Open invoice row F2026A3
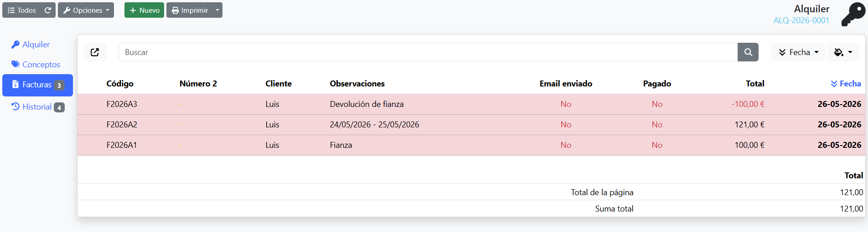Image resolution: width=868 pixels, height=232 pixels. point(472,104)
